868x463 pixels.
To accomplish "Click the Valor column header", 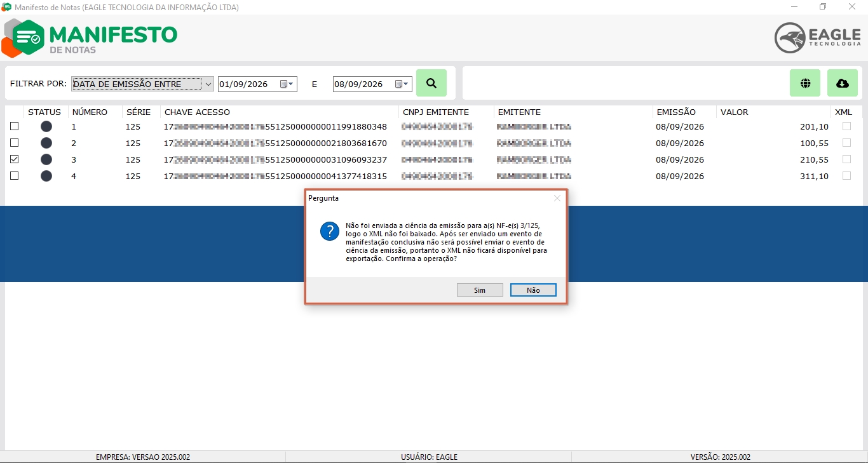I will pyautogui.click(x=734, y=112).
